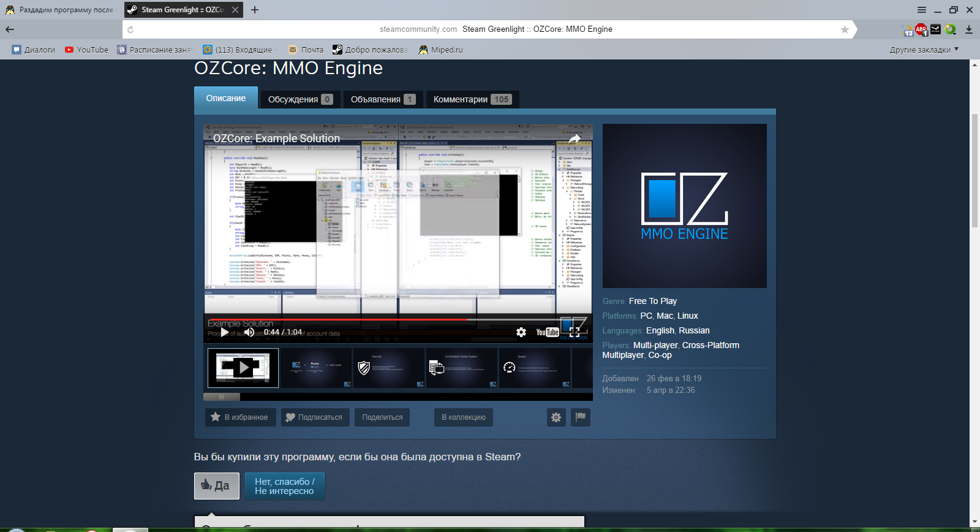Open the Adblock Plus extension icon

(921, 29)
